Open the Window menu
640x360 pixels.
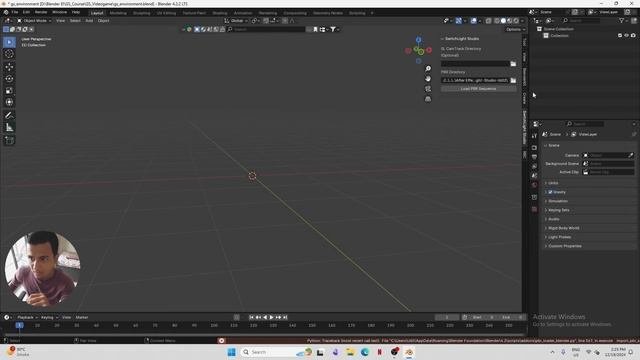pyautogui.click(x=60, y=12)
